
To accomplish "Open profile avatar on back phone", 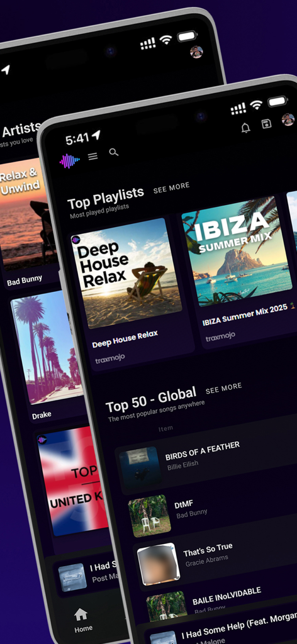I will click(x=196, y=52).
